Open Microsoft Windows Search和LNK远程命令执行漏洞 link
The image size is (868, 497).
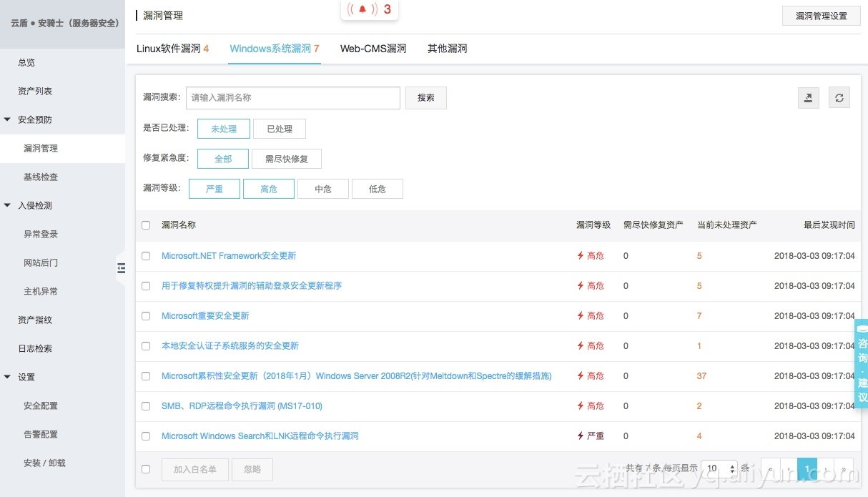pyautogui.click(x=260, y=436)
